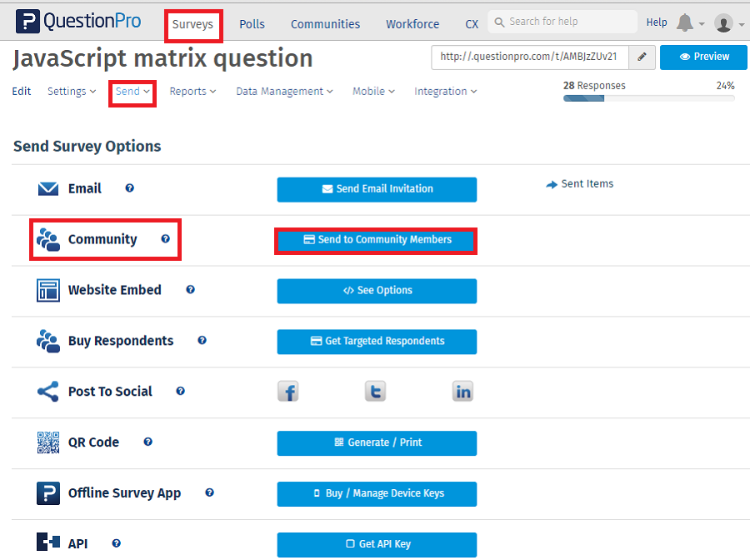Viewport: 750px width, 560px height.
Task: Click the QuestionPro logo
Action: (x=78, y=22)
